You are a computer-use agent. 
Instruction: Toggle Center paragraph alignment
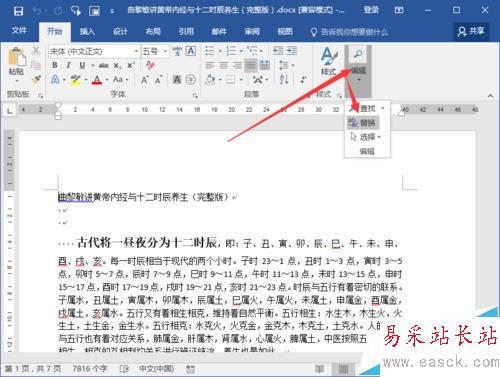click(x=223, y=65)
